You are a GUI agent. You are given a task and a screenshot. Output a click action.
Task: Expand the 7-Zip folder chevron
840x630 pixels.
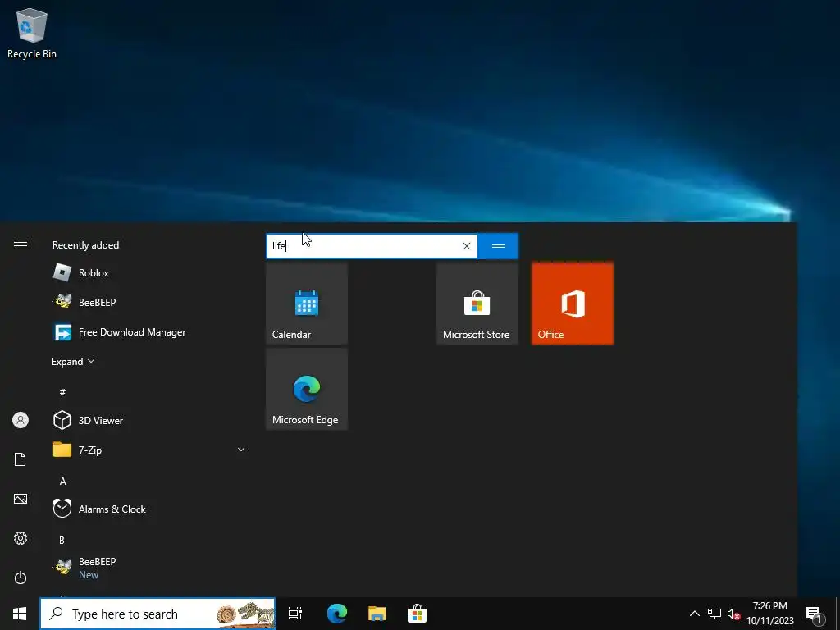point(241,450)
